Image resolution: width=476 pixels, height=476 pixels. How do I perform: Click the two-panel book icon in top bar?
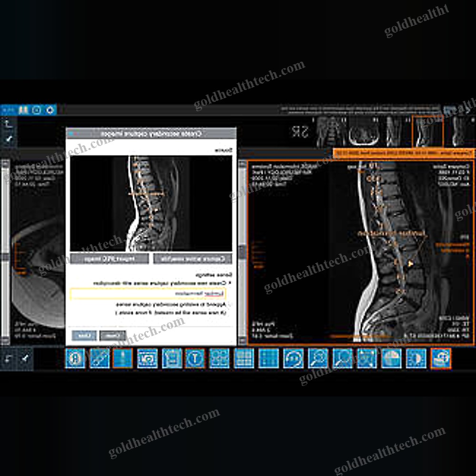(x=23, y=110)
